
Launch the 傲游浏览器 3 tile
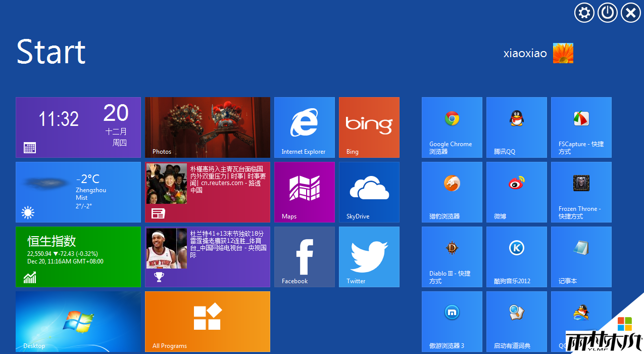452,322
